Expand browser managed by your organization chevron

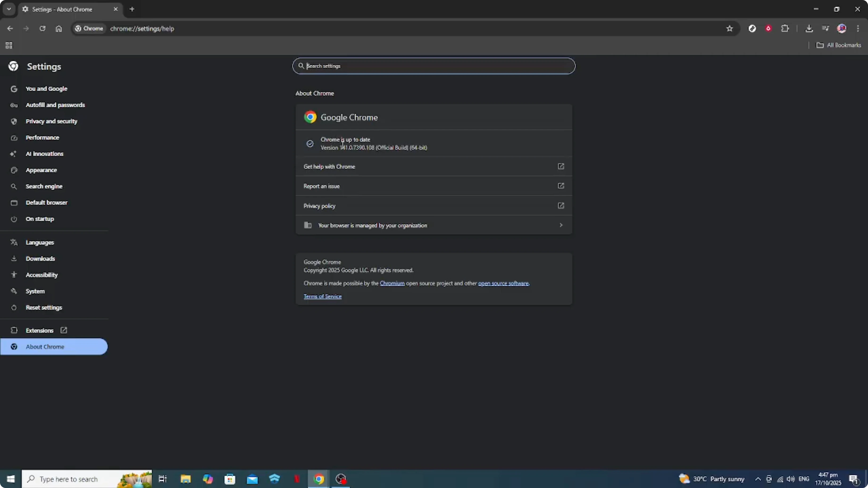561,225
